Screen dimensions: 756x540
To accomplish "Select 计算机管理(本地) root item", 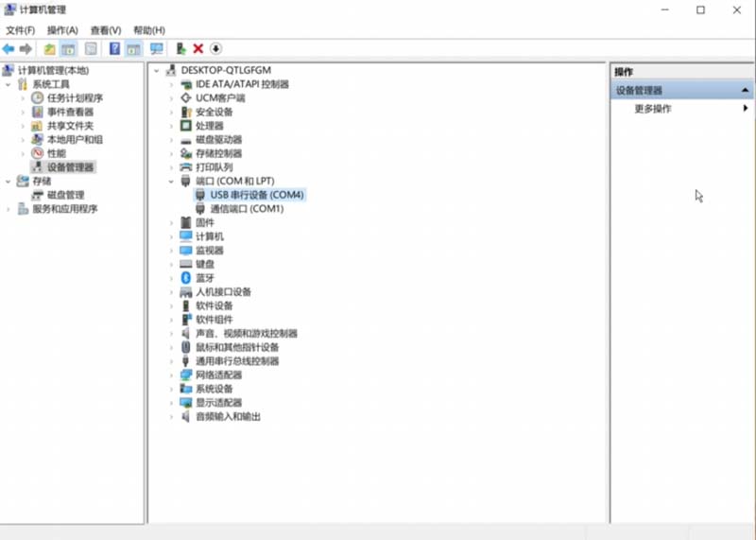I will (x=53, y=71).
